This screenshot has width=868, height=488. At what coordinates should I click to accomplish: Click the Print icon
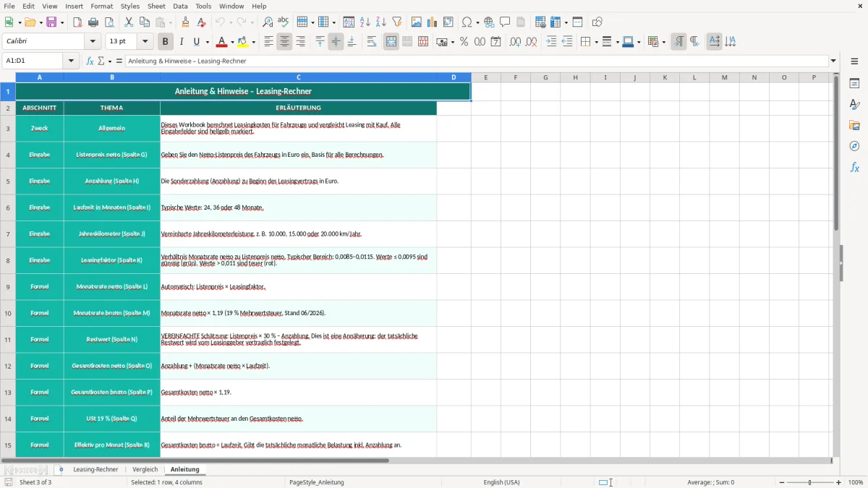pyautogui.click(x=93, y=22)
